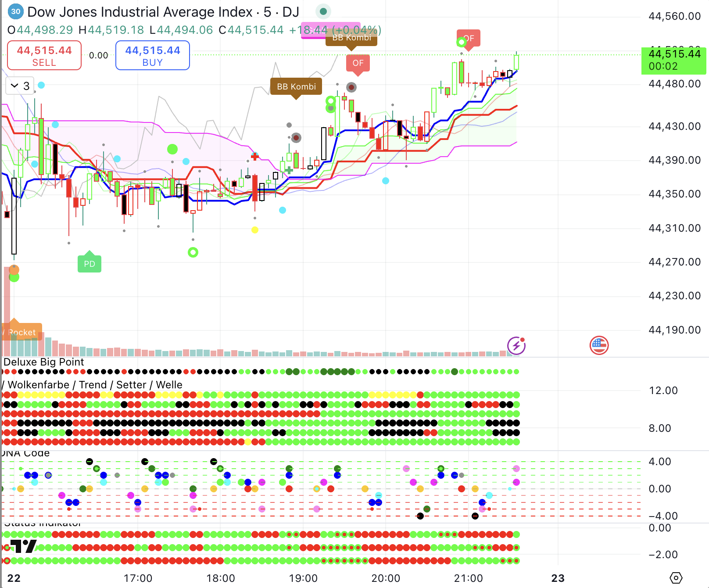This screenshot has width=709, height=588.
Task: Click the Dow Jones Industrial Average Index title
Action: 140,12
